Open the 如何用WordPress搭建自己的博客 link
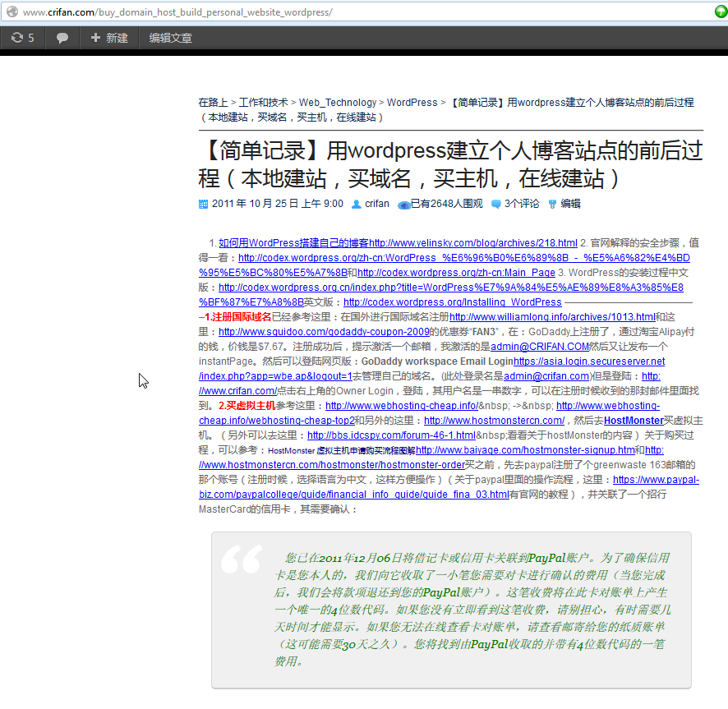 tap(398, 243)
